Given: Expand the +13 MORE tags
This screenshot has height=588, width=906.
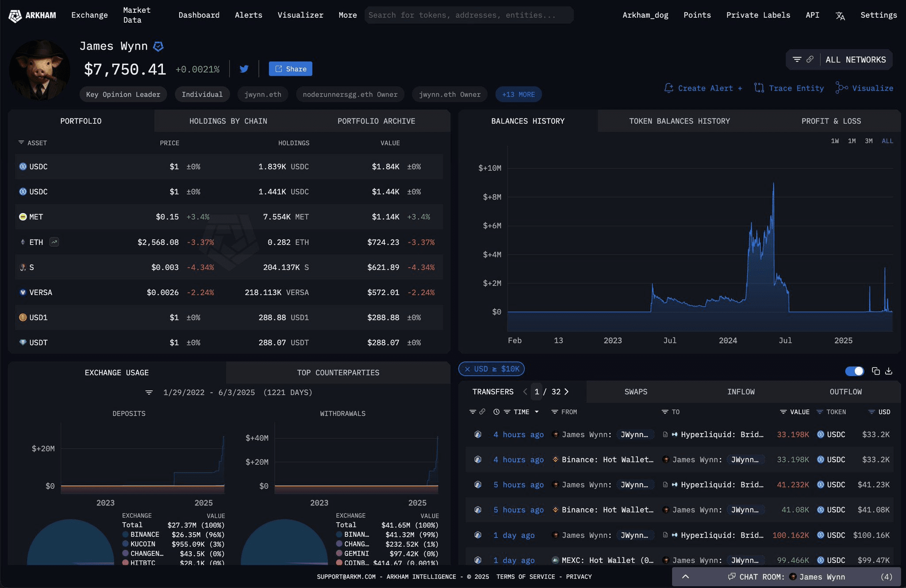Looking at the screenshot, I should click(x=518, y=94).
